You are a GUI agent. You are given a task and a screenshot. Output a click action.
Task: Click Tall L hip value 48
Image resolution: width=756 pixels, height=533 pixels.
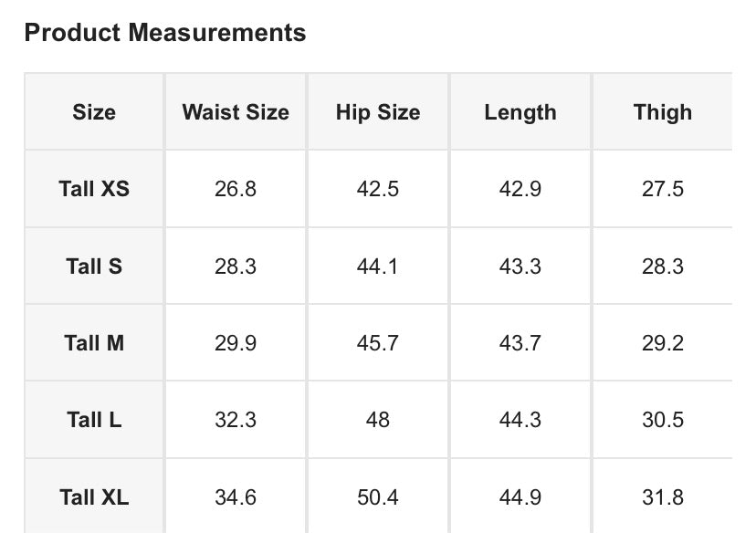coord(378,420)
